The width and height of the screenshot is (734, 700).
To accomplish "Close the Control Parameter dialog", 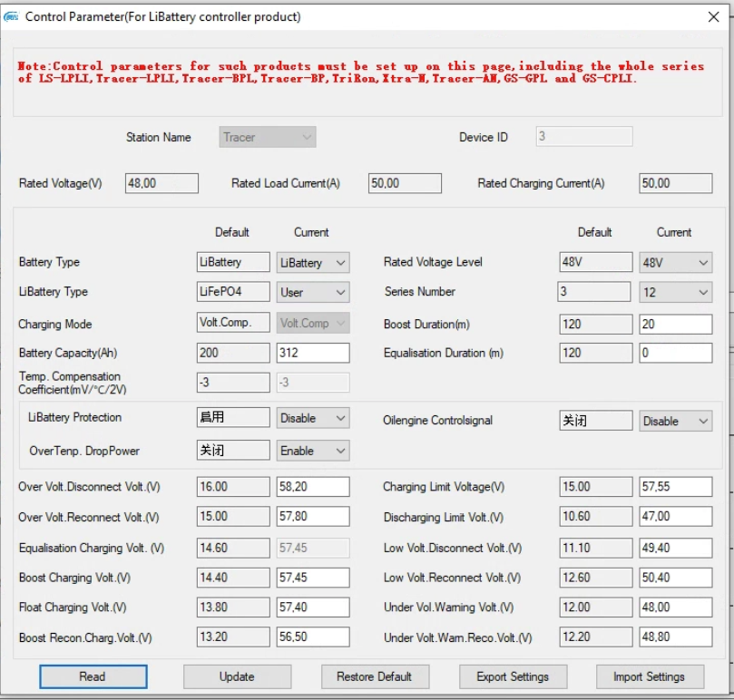I will [x=713, y=17].
